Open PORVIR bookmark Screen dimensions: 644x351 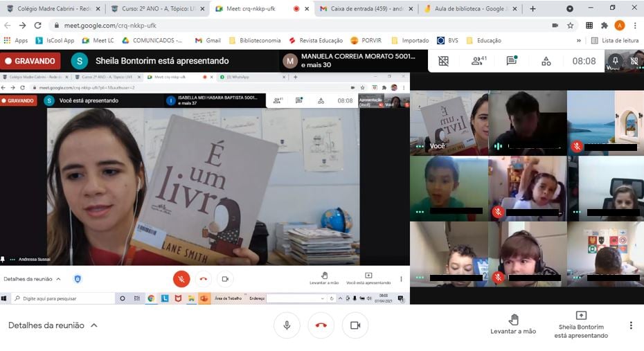pyautogui.click(x=366, y=40)
